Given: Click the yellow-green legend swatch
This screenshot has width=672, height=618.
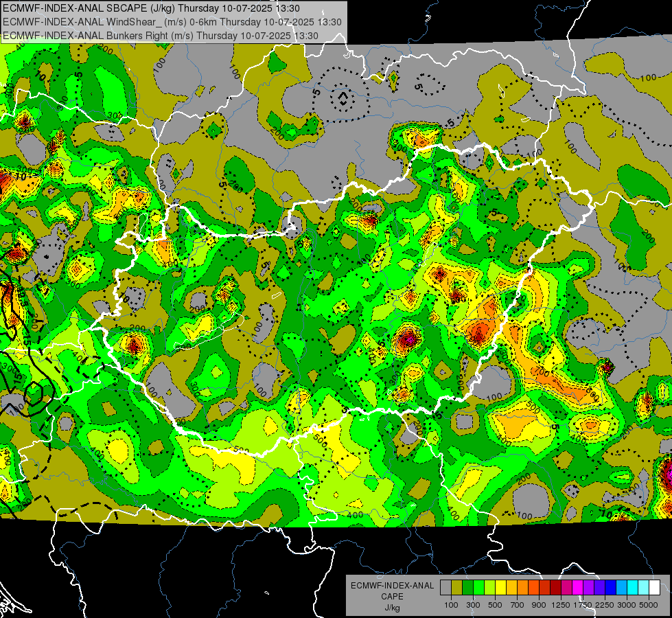Looking at the screenshot, I should click(x=489, y=587).
